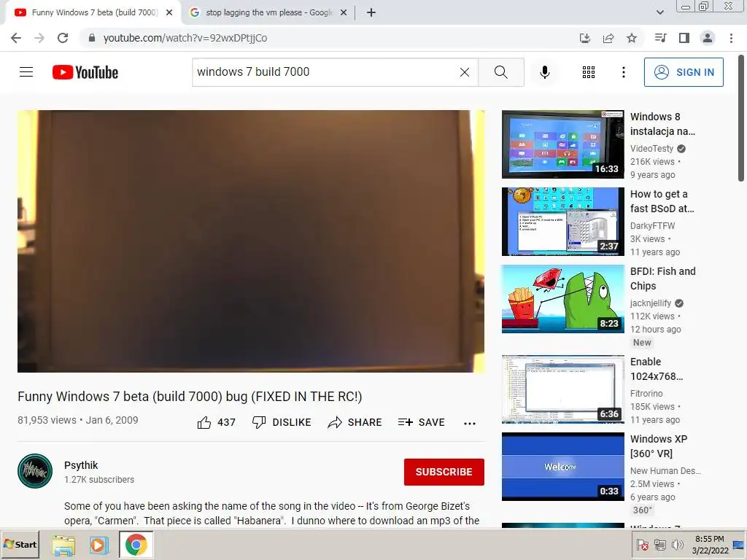This screenshot has width=747, height=560.
Task: Open YouTube settings three-dot menu
Action: tap(624, 72)
